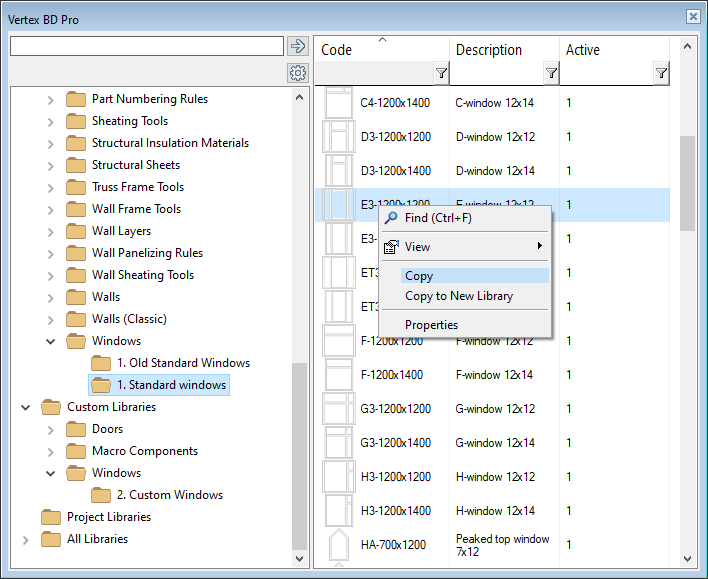Open the View submenu in the context menu
This screenshot has width=708, height=579.
[417, 247]
